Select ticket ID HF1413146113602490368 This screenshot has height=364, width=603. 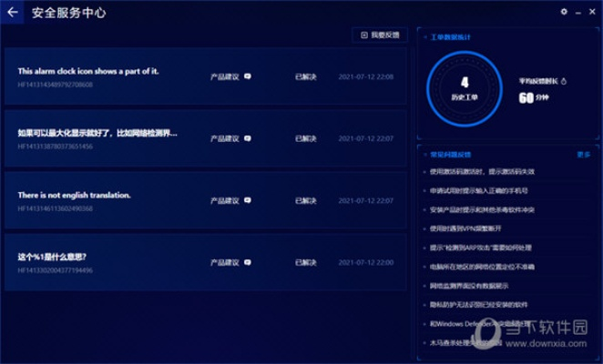point(55,208)
